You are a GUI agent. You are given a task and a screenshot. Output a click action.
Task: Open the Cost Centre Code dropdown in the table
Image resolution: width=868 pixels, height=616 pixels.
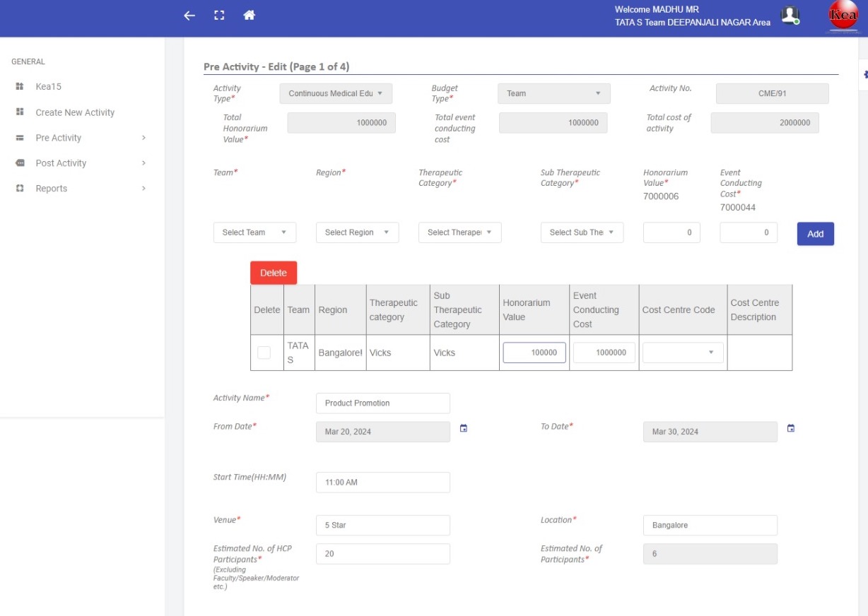(x=681, y=352)
